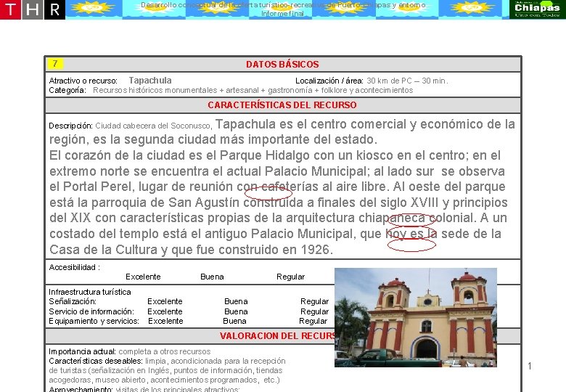Viewport: 566px width, 392px height.
Task: Select 'Excelente' for Equipamiento y servicios
Action: (x=165, y=322)
